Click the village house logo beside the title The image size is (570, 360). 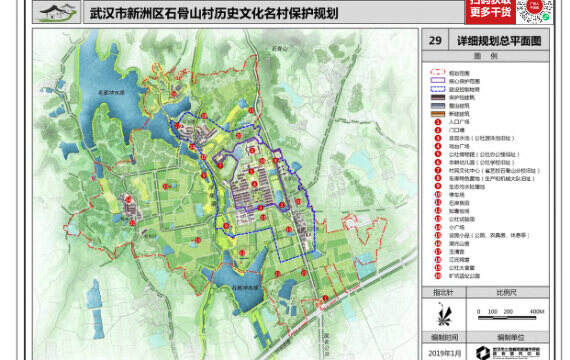coord(57,12)
